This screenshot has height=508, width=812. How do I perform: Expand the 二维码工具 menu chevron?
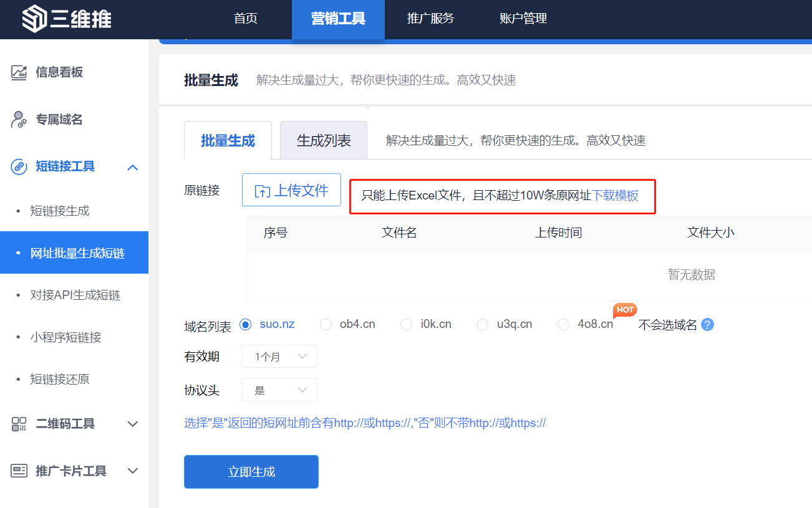(132, 424)
